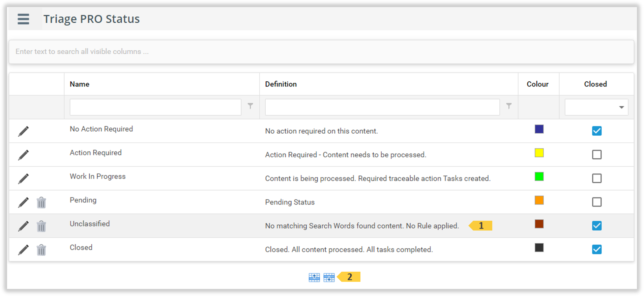The image size is (644, 296).
Task: Click pencil icon for Work In Progress
Action: coord(23,179)
